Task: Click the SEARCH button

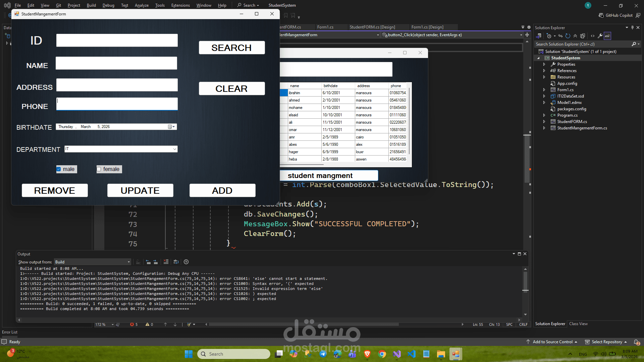Action: tap(231, 48)
